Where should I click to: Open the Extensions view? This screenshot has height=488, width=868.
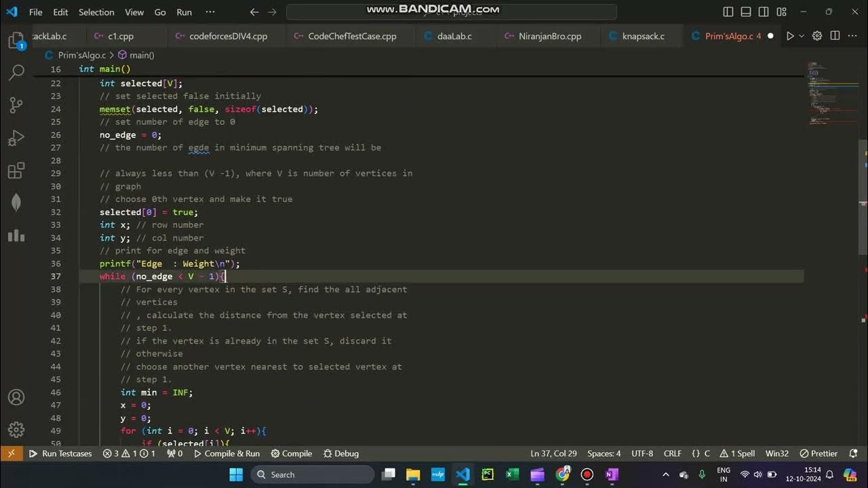coord(16,170)
